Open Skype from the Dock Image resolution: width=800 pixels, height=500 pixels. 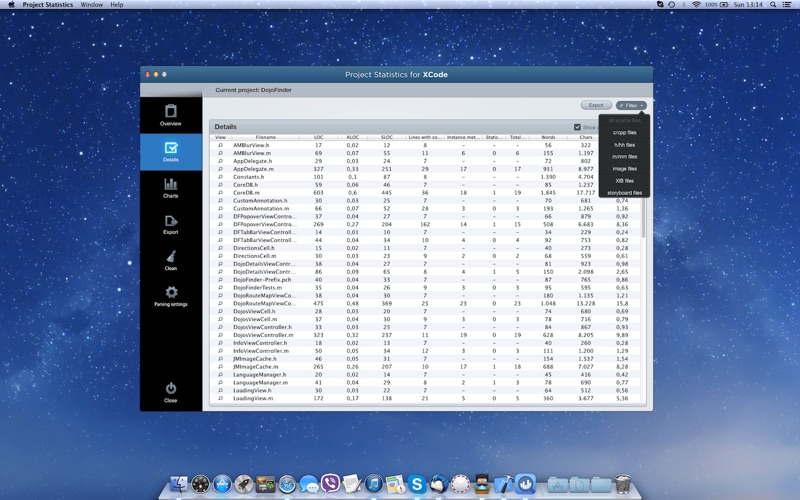coord(417,484)
